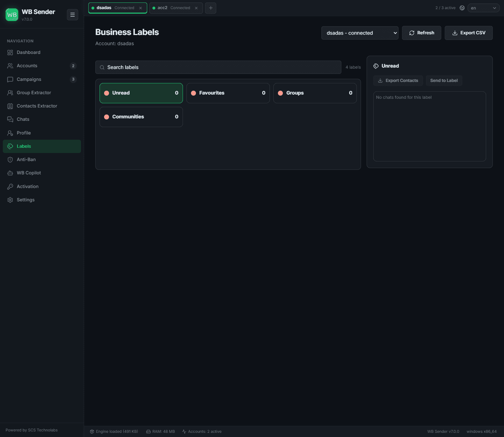Close the acc2 tab

196,8
